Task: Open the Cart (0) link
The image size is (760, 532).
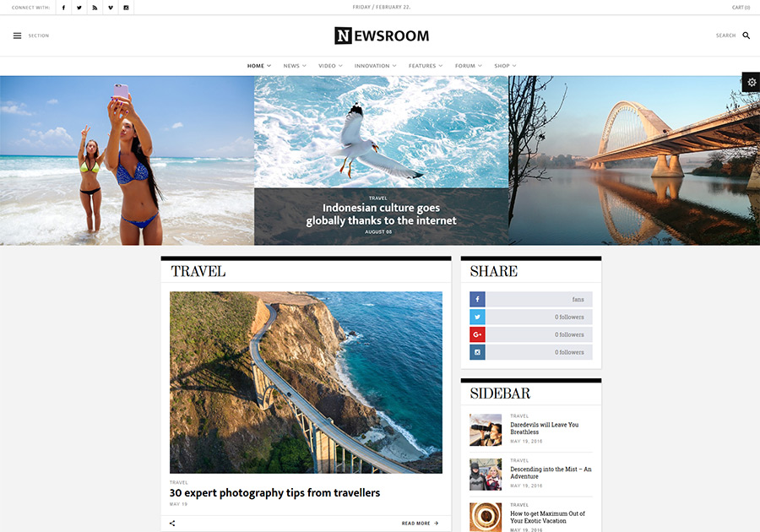Action: pyautogui.click(x=741, y=8)
